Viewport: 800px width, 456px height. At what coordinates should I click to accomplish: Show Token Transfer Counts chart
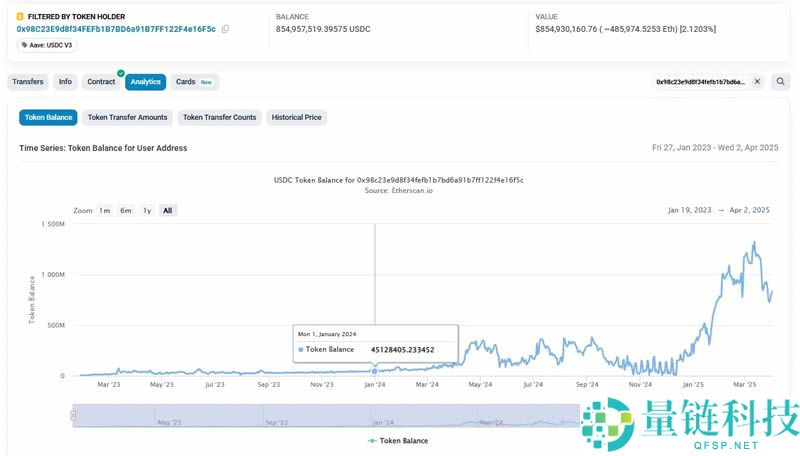[x=219, y=117]
